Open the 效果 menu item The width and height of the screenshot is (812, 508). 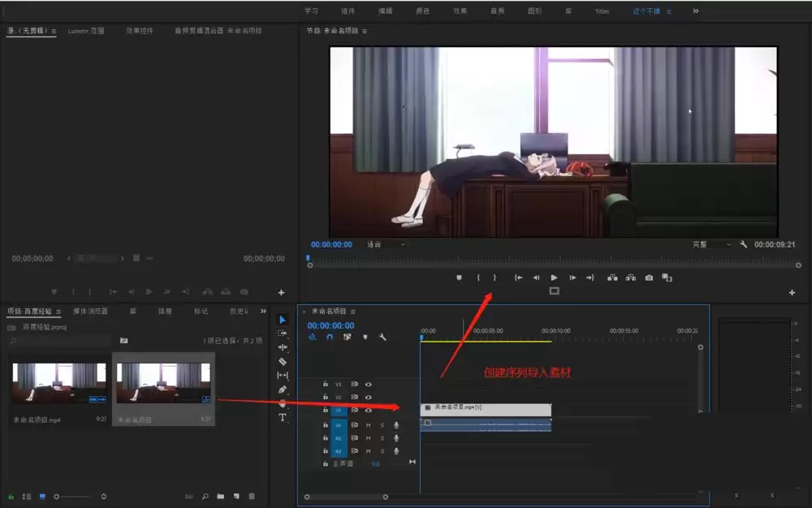460,11
